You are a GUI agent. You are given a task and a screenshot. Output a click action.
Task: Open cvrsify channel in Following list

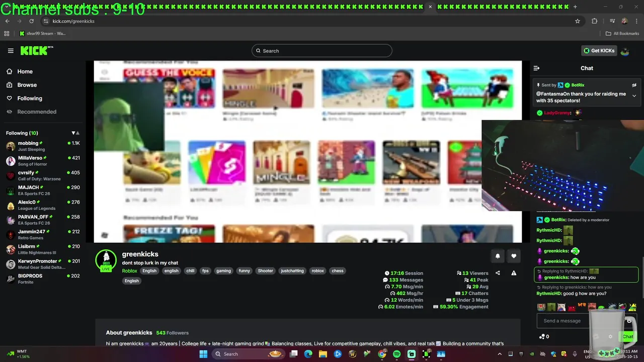click(43, 175)
